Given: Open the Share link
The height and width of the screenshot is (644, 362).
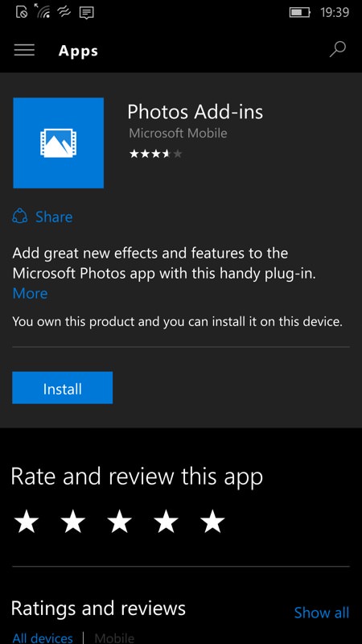Looking at the screenshot, I should (54, 217).
